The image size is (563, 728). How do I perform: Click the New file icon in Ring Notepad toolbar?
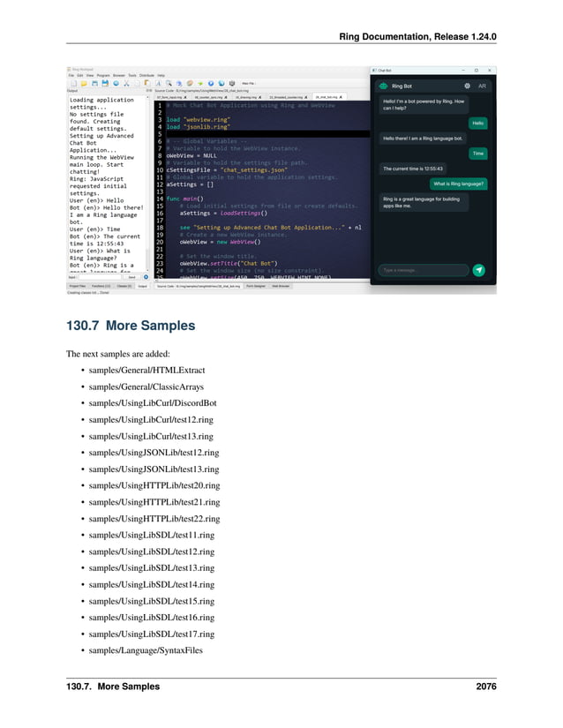click(x=74, y=83)
